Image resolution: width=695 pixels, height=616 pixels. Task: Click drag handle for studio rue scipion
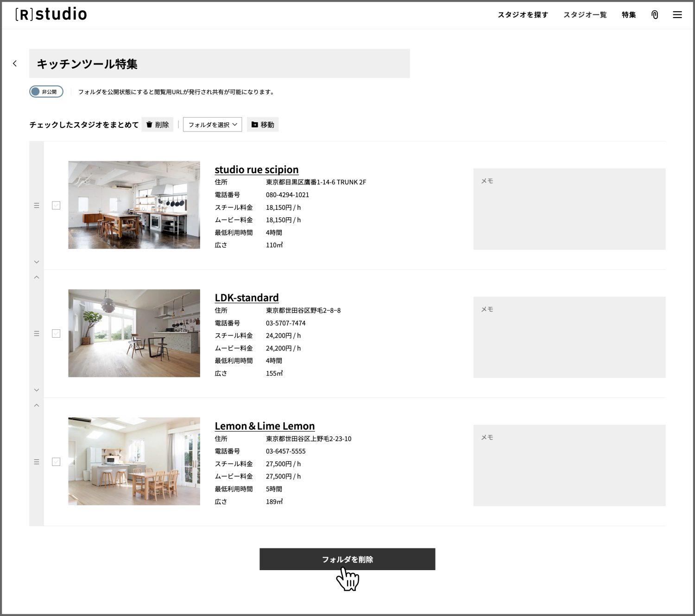[37, 205]
